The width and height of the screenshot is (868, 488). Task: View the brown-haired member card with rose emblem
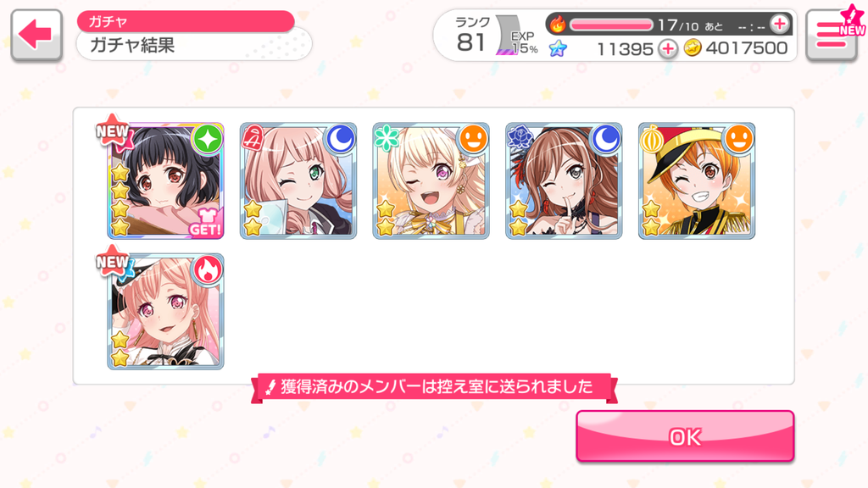(x=564, y=181)
